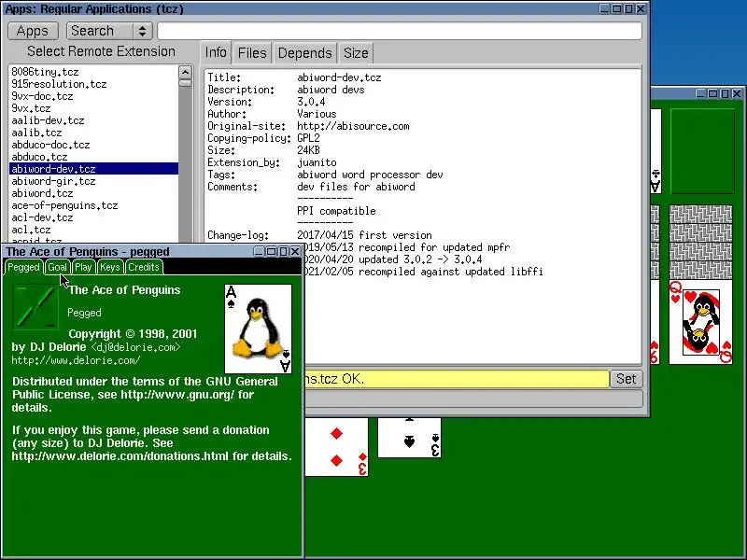Click the extension list scrollbar thumb
747x560 pixels.
click(x=185, y=83)
